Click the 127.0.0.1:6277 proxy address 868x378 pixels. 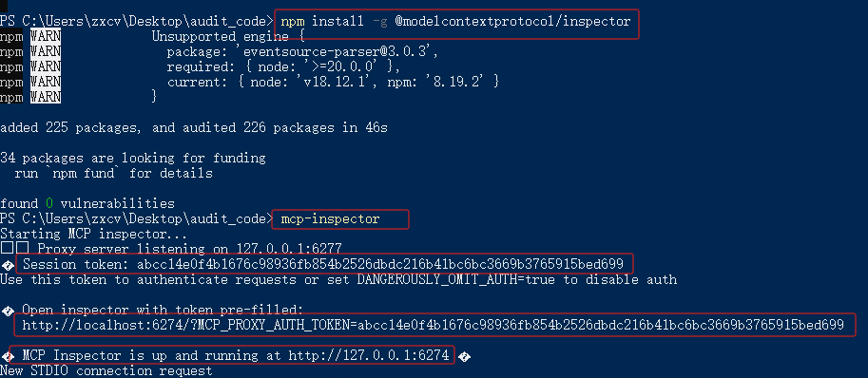289,249
